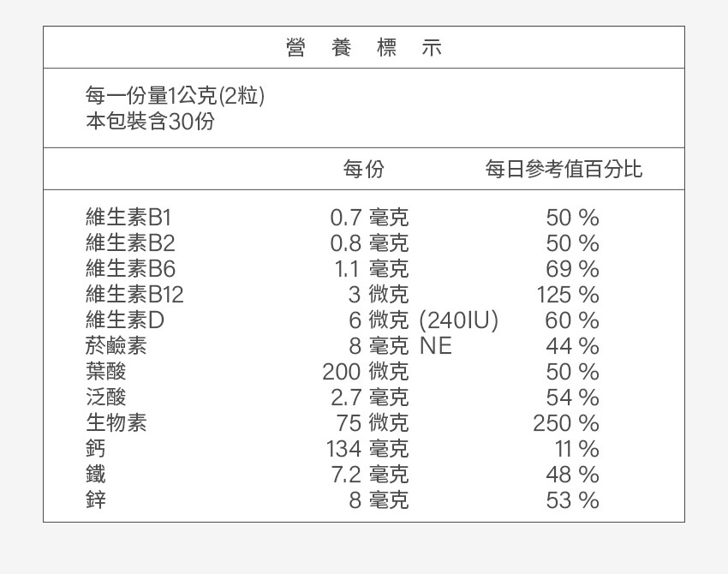Click the 每份 column header
Viewport: 728px width, 574px height.
tap(364, 169)
